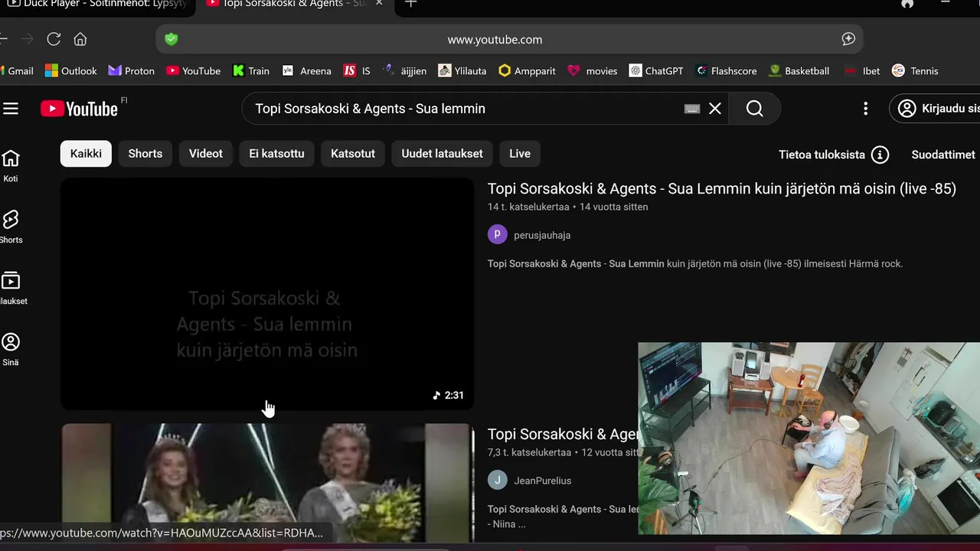
Task: Click Kirjaudu sisään sign-in button
Action: pyautogui.click(x=935, y=109)
